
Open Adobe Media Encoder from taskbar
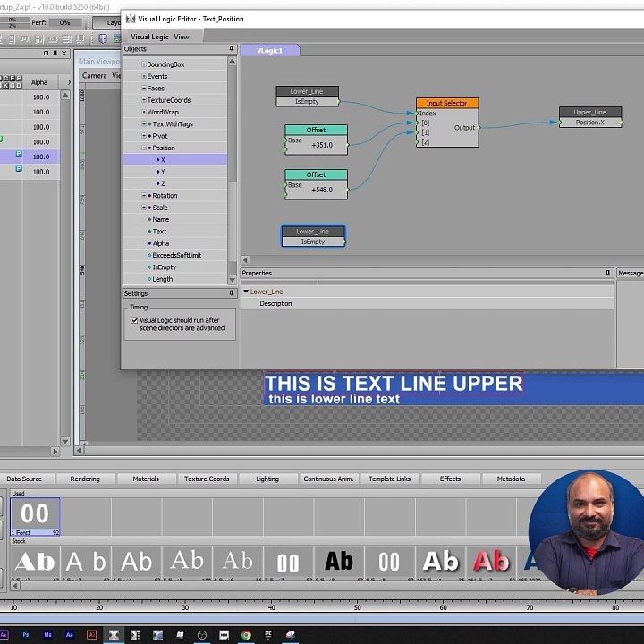point(47,634)
